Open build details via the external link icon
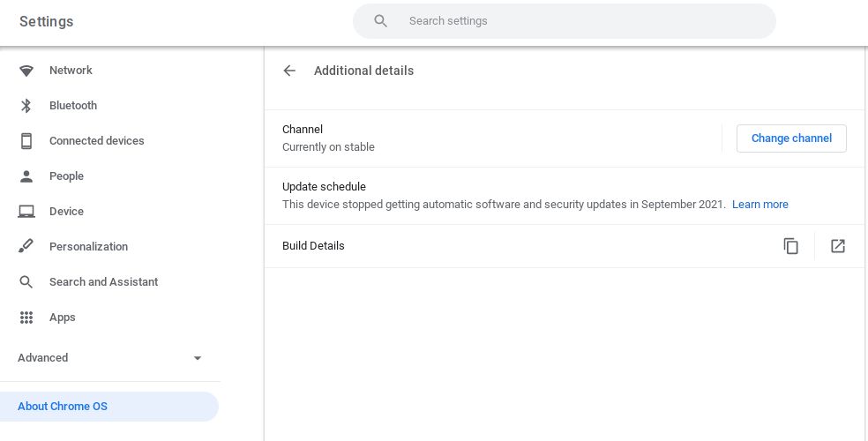Viewport: 868px width, 441px height. [x=837, y=246]
